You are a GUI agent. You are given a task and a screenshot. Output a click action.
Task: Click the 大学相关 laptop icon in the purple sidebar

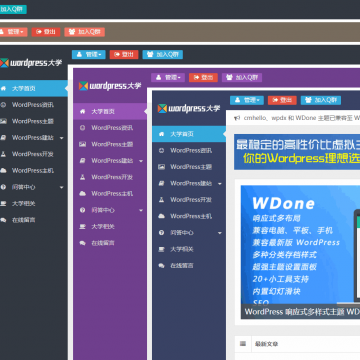[82, 227]
